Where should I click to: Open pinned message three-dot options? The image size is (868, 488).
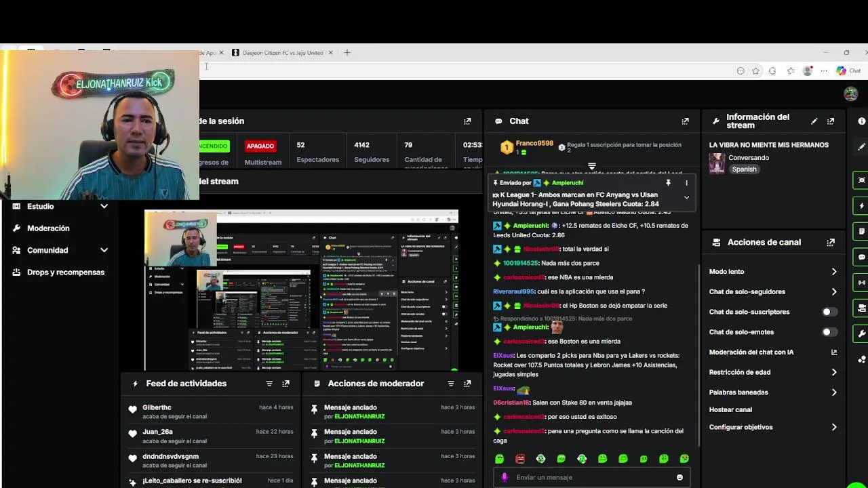coord(686,183)
